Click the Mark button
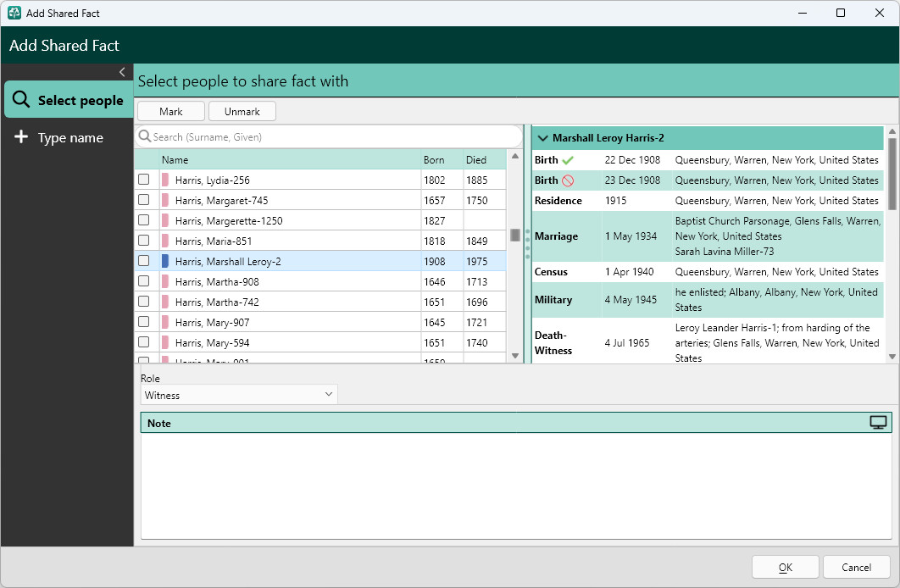 point(171,111)
